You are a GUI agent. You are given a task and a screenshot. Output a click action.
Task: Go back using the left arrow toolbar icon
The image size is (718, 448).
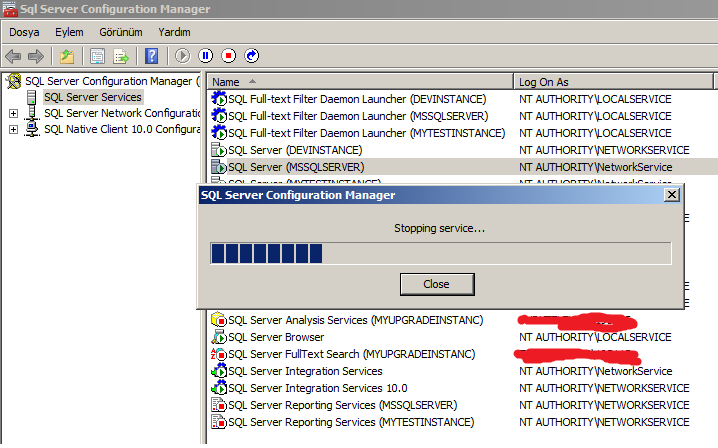point(13,56)
